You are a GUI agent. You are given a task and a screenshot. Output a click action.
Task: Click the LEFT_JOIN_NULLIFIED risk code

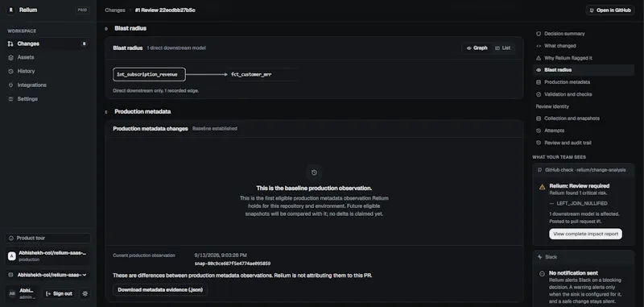click(x=582, y=203)
